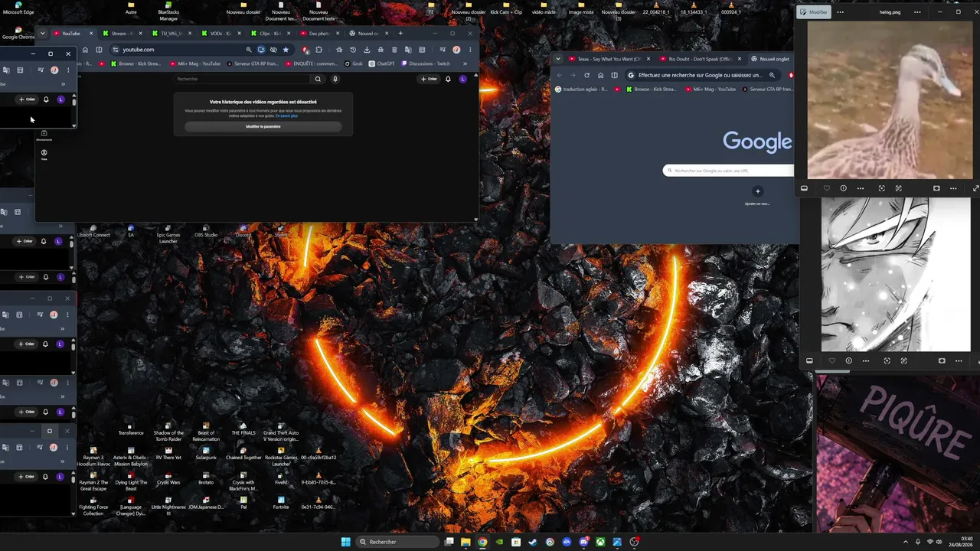Viewport: 980px width, 551px height.
Task: Bookmark youtube.com with the star icon
Action: pyautogui.click(x=286, y=50)
